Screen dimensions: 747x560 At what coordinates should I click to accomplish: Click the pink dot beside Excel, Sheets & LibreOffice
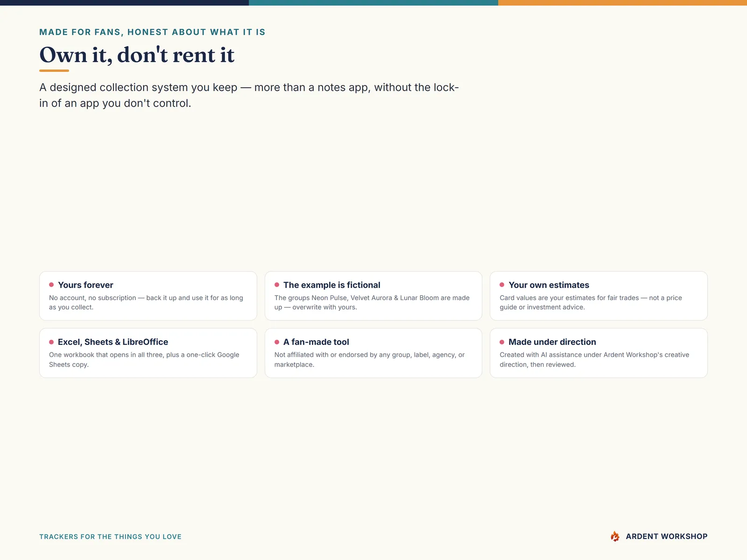click(x=51, y=342)
